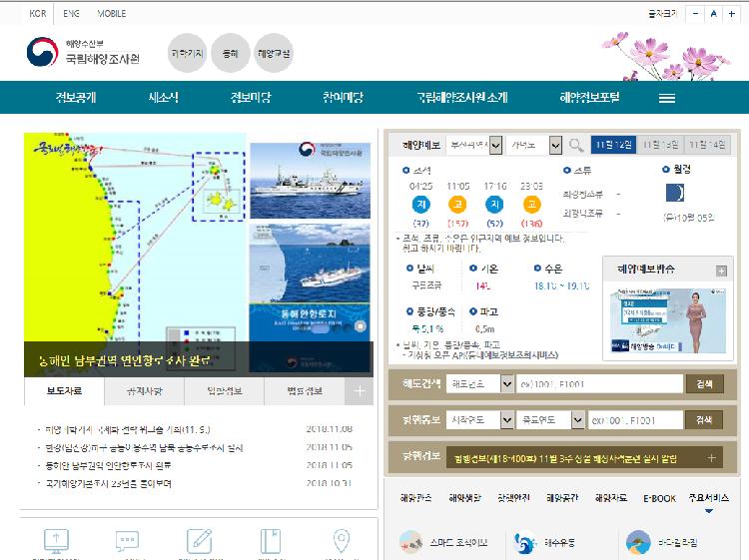Switch to the 공지사항 tab
The width and height of the screenshot is (749, 560).
point(144,391)
